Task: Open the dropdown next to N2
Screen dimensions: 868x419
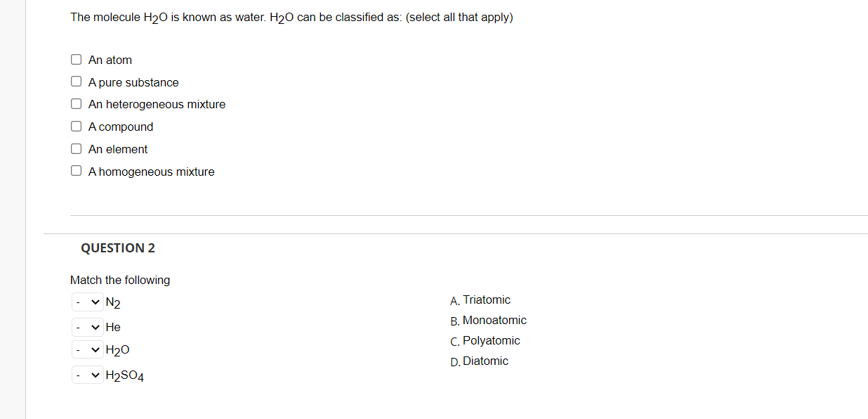Action: click(x=87, y=302)
